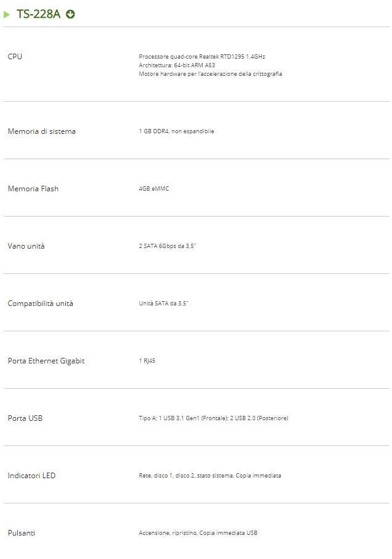Click the 4GB eMMC value

pos(153,189)
